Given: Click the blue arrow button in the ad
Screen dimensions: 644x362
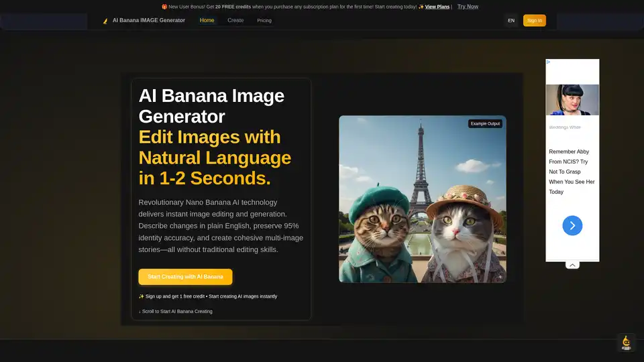Looking at the screenshot, I should pos(572,225).
